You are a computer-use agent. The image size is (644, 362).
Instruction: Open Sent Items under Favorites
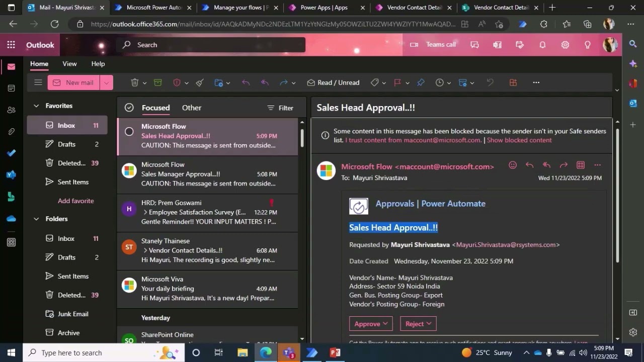click(67, 182)
